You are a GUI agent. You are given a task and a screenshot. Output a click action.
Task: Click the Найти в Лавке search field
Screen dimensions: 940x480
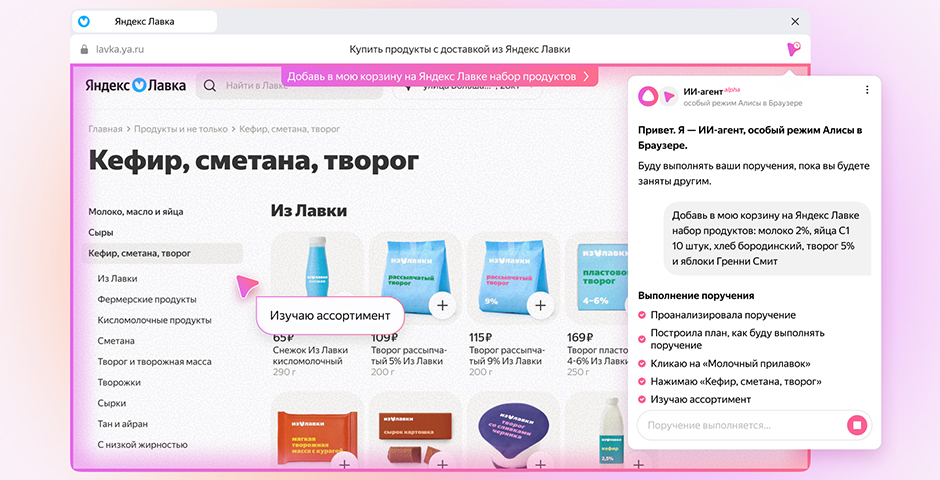coord(255,86)
